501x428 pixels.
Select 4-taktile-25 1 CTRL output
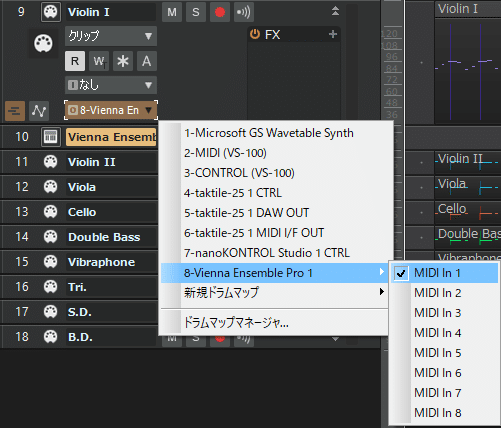(x=274, y=193)
